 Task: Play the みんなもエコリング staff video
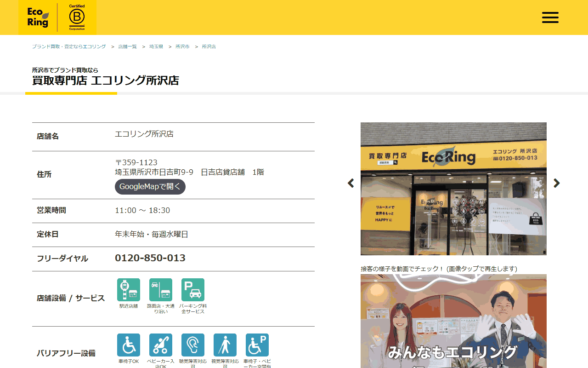tap(453, 321)
